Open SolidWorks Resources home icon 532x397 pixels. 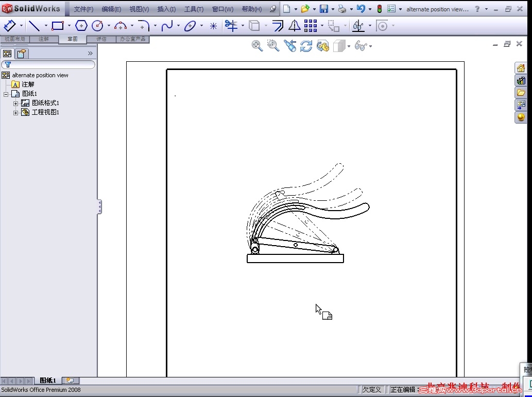click(x=521, y=68)
